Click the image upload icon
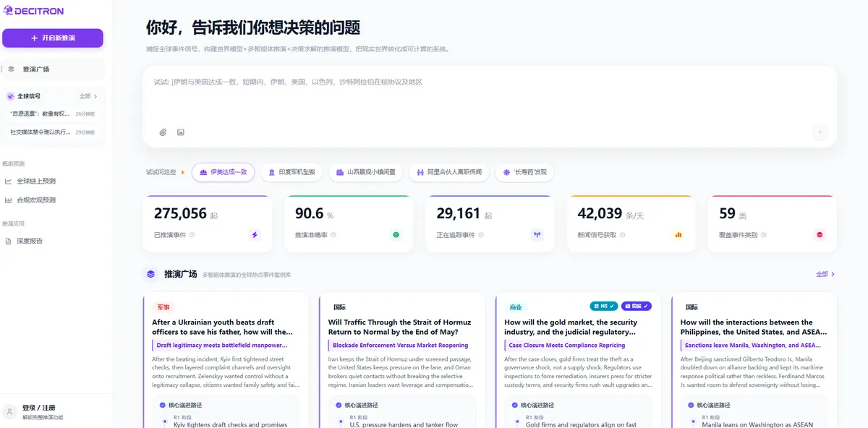This screenshot has height=428, width=868. click(181, 132)
